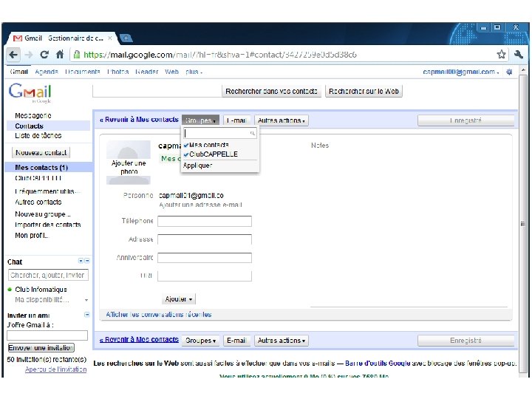This screenshot has height=399, width=532.
Task: Click Importer des contacts
Action: (x=48, y=225)
